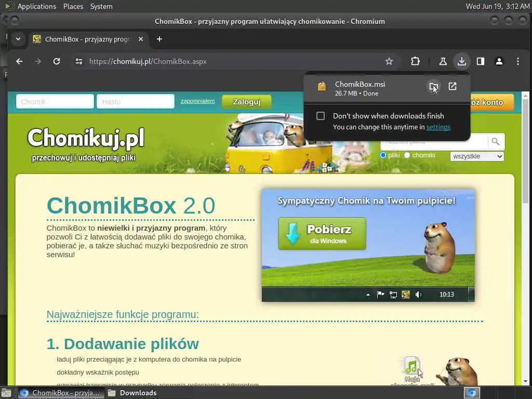The height and width of the screenshot is (399, 532).
Task: Click the forward navigation arrow
Action: click(38, 61)
